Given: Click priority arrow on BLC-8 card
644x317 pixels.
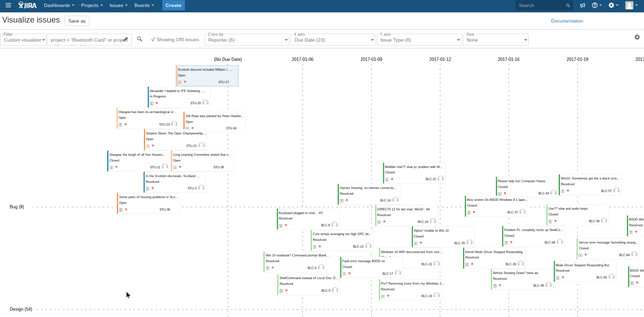Looking at the screenshot, I should (286, 225).
